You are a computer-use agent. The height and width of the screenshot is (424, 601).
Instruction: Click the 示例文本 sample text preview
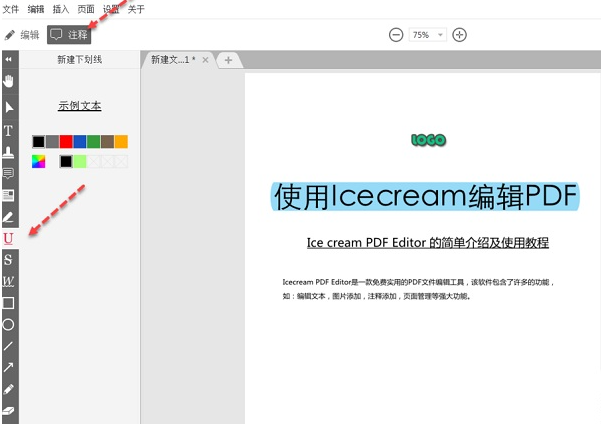(80, 105)
